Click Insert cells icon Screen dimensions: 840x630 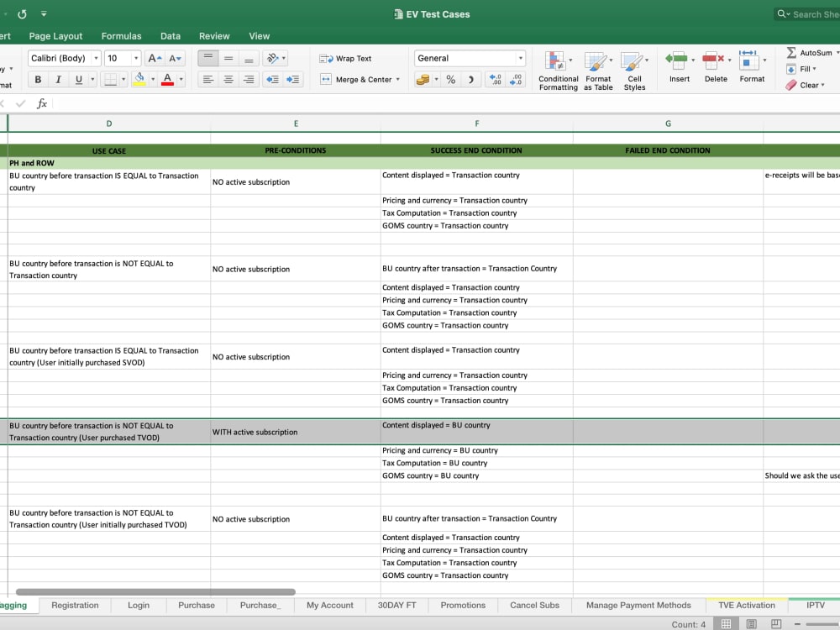[677, 60]
